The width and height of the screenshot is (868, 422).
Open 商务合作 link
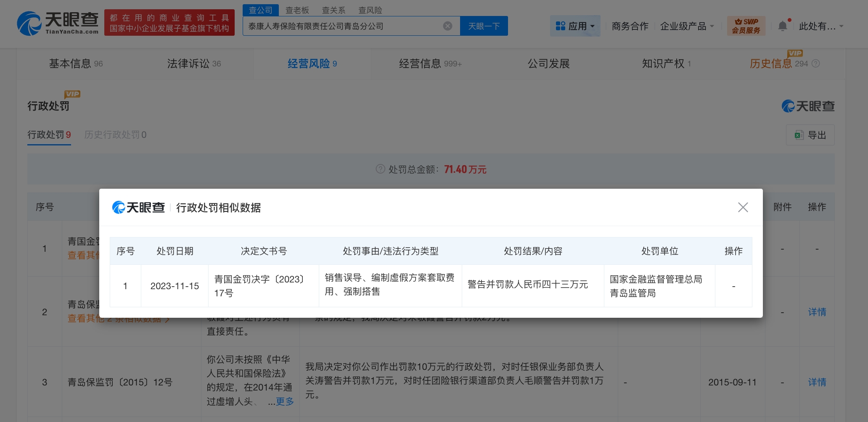coord(630,26)
